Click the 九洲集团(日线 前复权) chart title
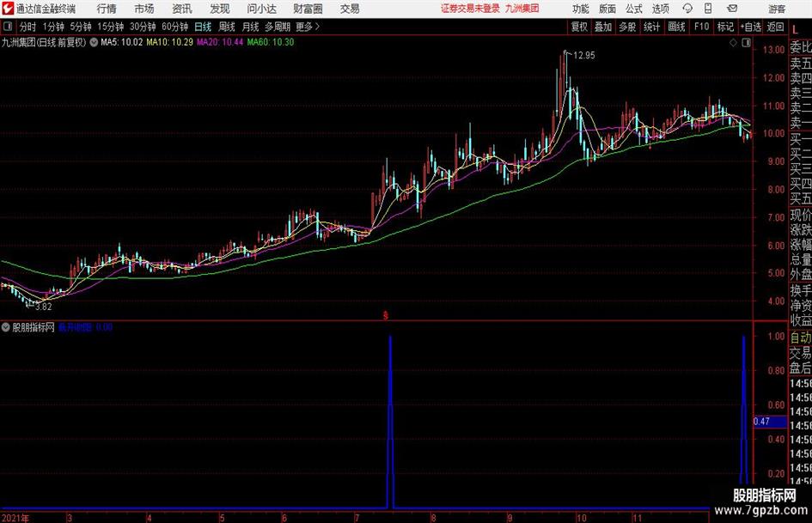Screen dimensions: 812x523 click(x=44, y=42)
